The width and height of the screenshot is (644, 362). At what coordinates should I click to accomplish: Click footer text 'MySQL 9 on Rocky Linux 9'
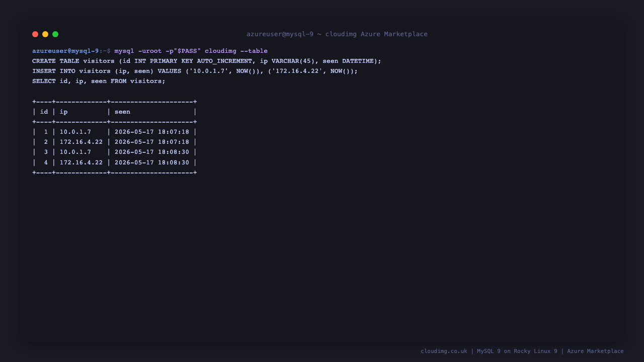pos(517,351)
